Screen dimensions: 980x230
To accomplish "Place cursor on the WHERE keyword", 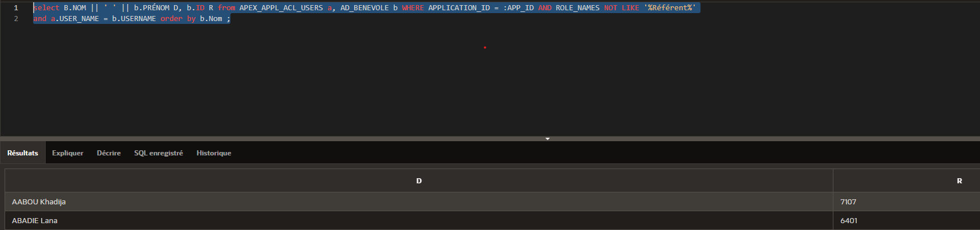I will 412,8.
